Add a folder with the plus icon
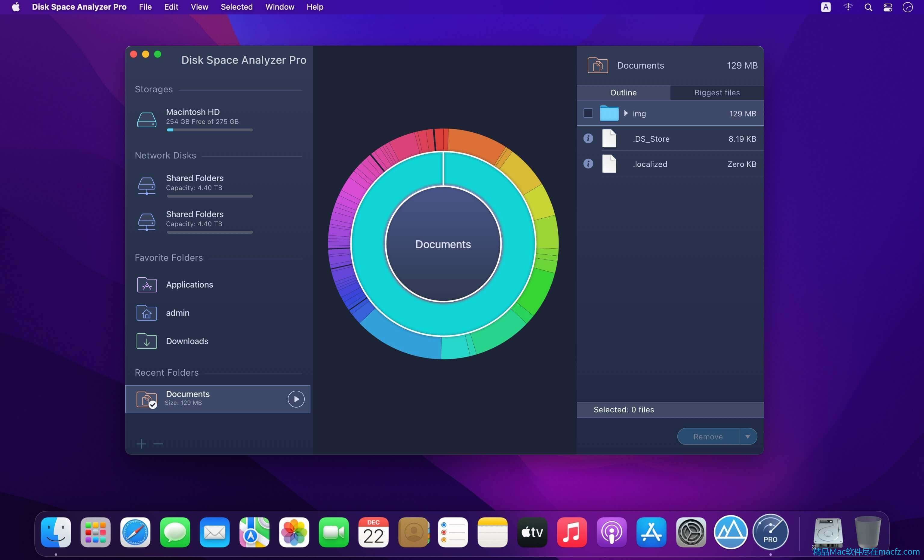Viewport: 924px width, 560px height. click(141, 444)
